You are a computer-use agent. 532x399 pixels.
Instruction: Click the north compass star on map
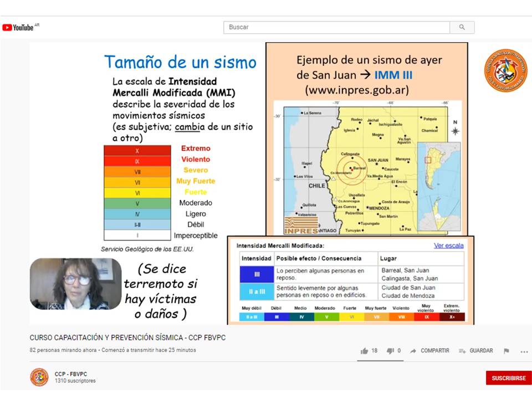[456, 131]
